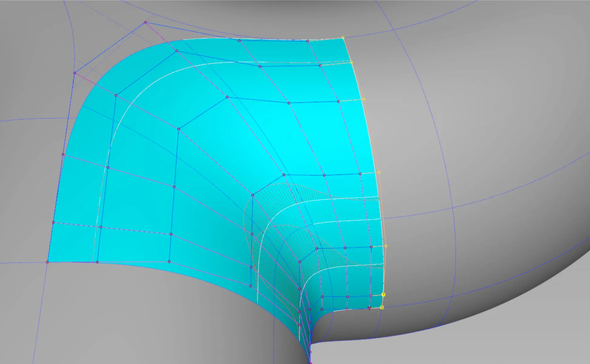
Task: Select the yellow U direction handle
Action: pyautogui.click(x=383, y=294)
